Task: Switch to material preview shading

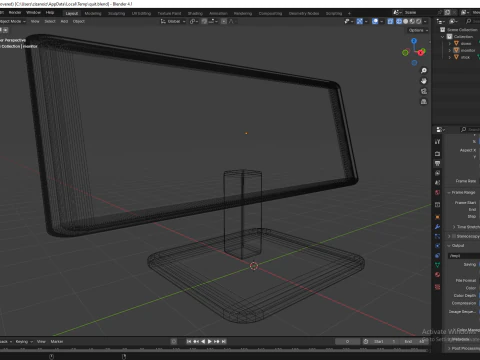Action: tap(412, 21)
